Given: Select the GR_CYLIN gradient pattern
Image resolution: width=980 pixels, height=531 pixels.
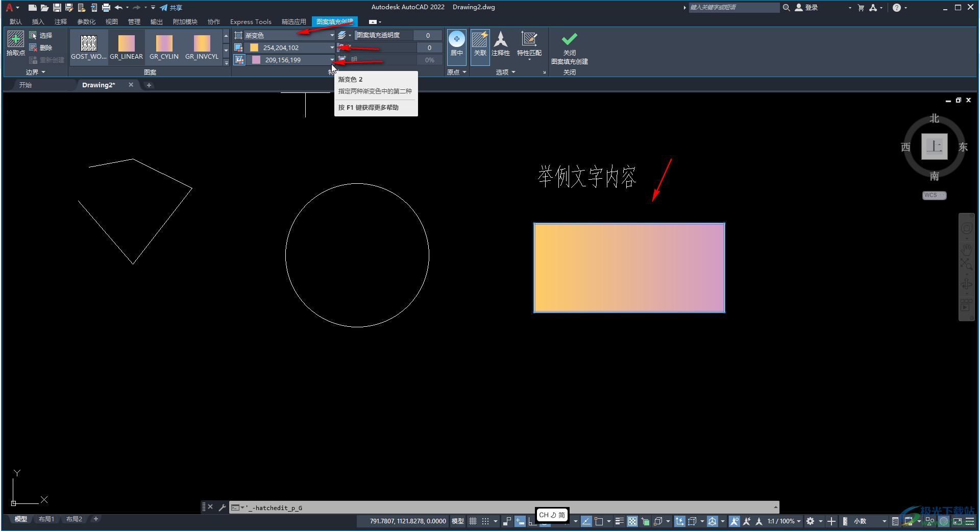Looking at the screenshot, I should click(164, 47).
